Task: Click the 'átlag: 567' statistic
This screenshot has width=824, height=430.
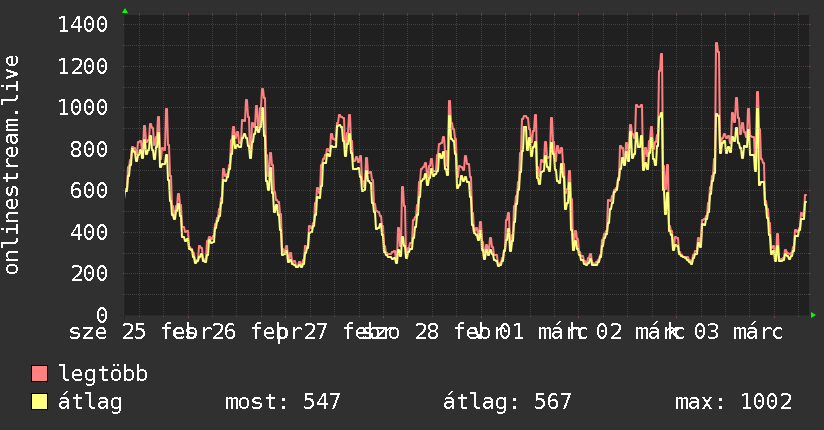Action: pos(507,402)
